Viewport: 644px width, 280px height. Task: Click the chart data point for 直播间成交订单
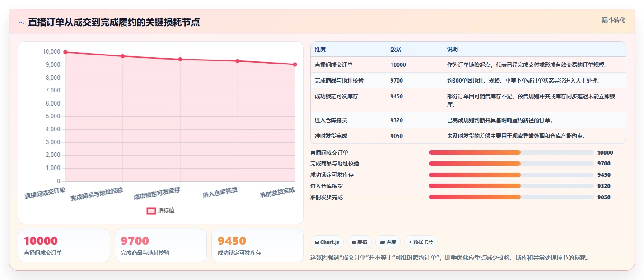[65, 52]
